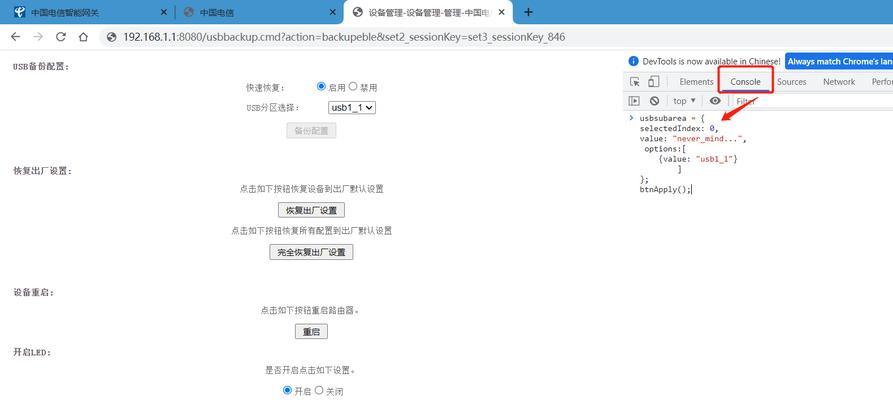Open the DevTools Performance tab

click(882, 82)
